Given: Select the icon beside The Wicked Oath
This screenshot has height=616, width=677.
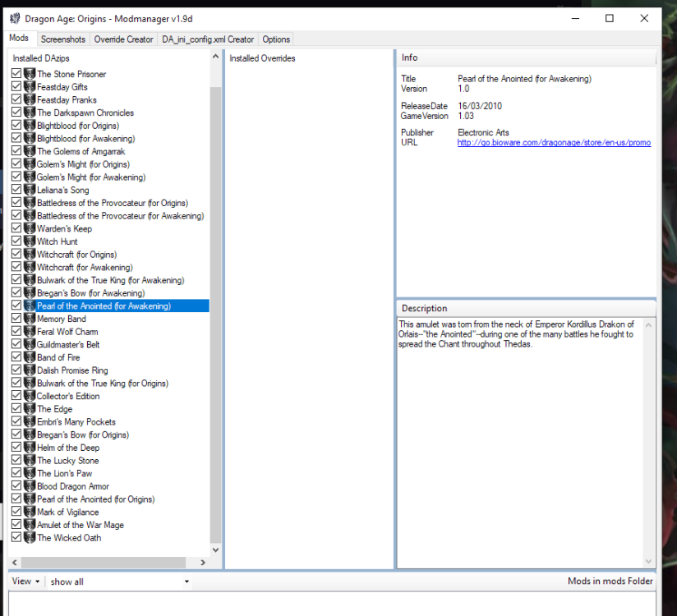Looking at the screenshot, I should coord(30,538).
